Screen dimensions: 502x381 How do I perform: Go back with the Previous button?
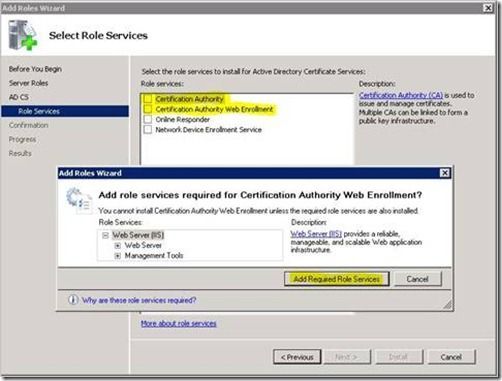pyautogui.click(x=297, y=357)
